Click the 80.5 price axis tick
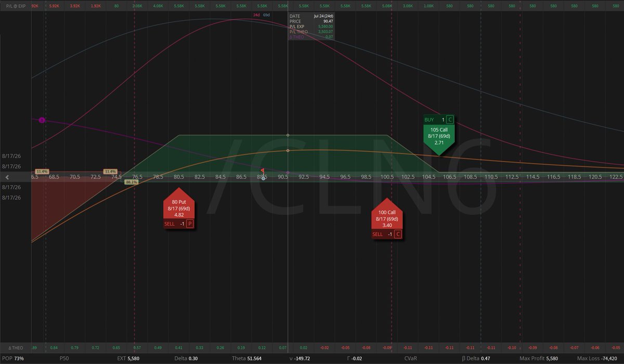The height and width of the screenshot is (364, 624). (179, 177)
